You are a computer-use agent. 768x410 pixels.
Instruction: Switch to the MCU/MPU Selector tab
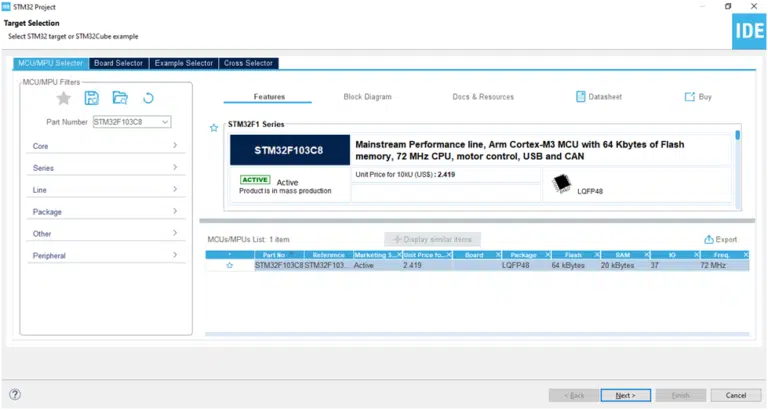pyautogui.click(x=51, y=63)
